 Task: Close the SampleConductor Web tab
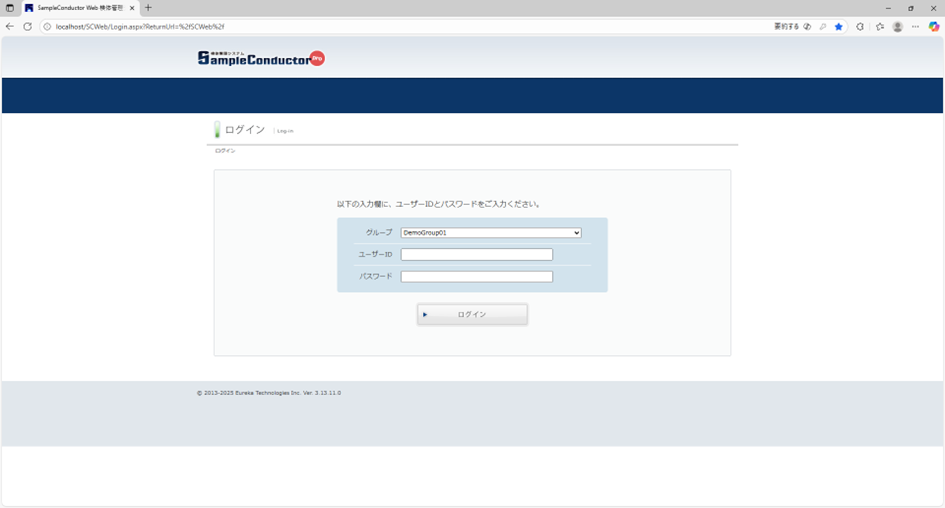132,8
